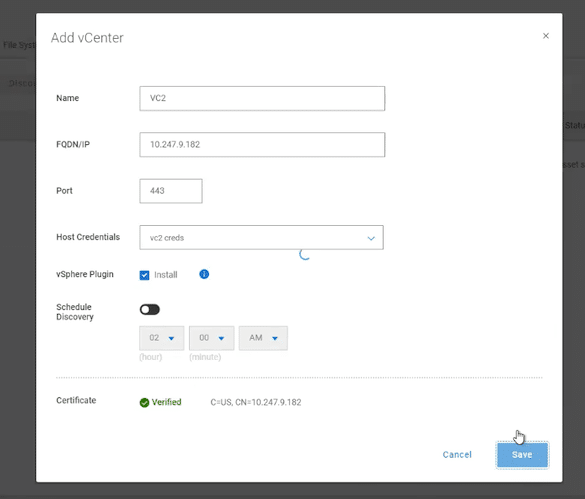This screenshot has width=585, height=499.
Task: Click the Add vCenter dialog title
Action: (x=87, y=38)
